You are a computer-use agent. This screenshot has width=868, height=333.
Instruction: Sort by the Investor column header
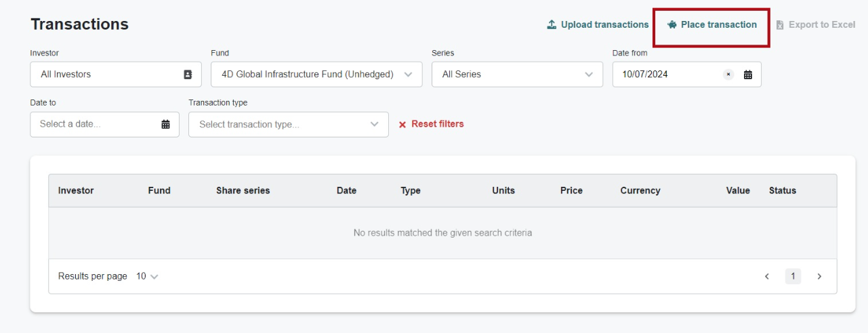click(x=76, y=191)
